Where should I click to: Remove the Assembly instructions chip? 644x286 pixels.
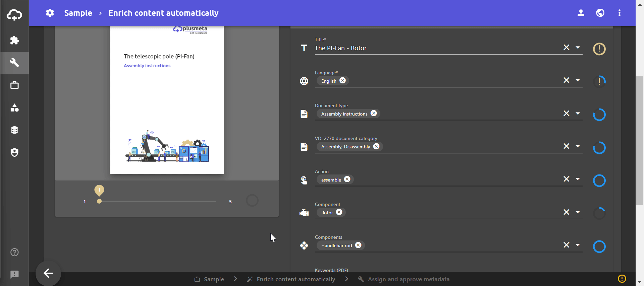coord(374,113)
